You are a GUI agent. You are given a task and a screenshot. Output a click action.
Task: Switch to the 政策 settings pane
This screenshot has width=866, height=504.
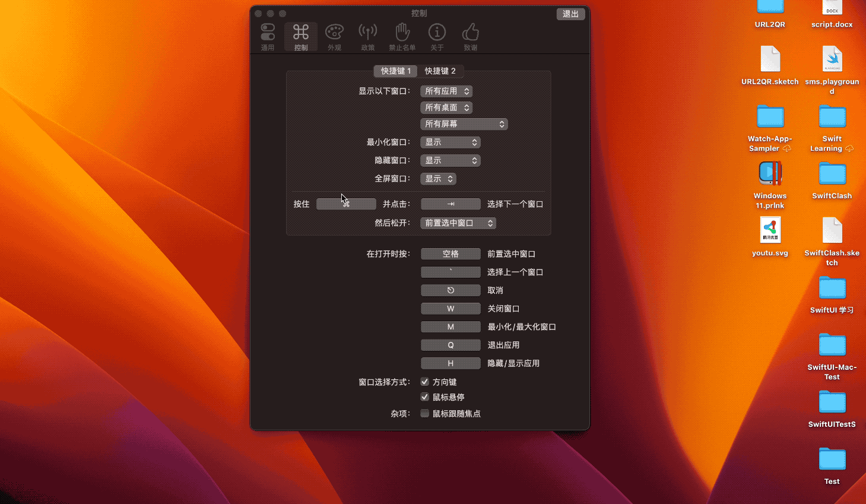pyautogui.click(x=368, y=36)
